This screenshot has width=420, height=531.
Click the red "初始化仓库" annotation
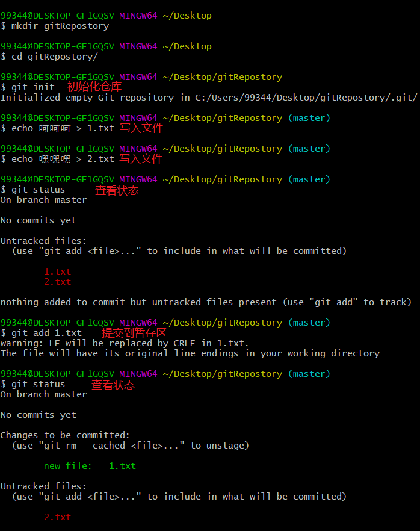pos(94,87)
